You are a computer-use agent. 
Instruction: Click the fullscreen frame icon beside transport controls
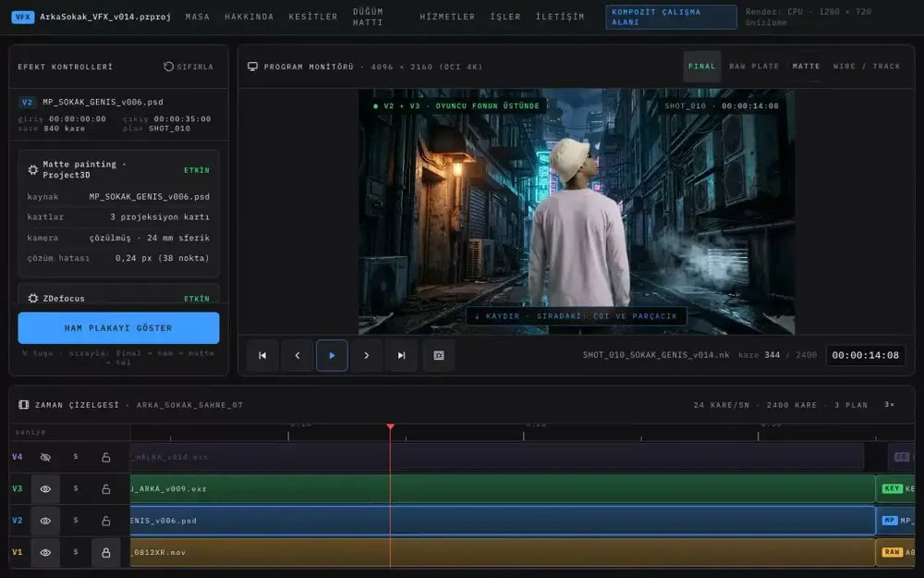click(438, 356)
